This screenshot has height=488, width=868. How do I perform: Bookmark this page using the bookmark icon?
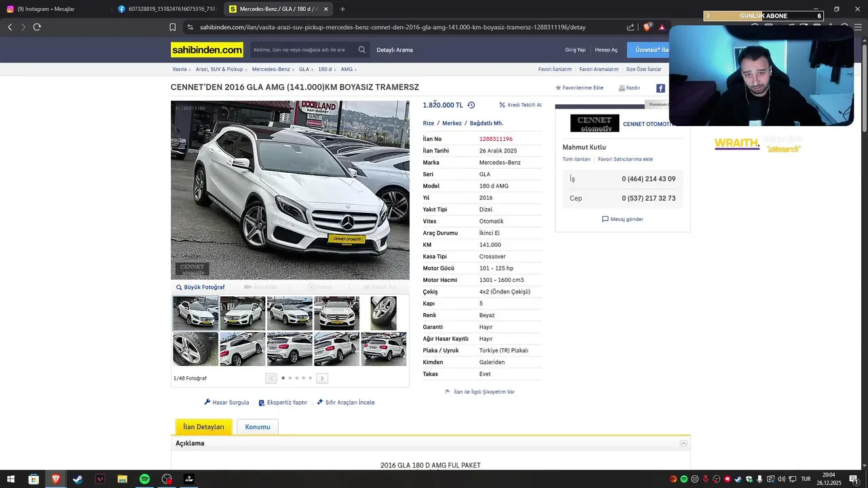[x=172, y=27]
